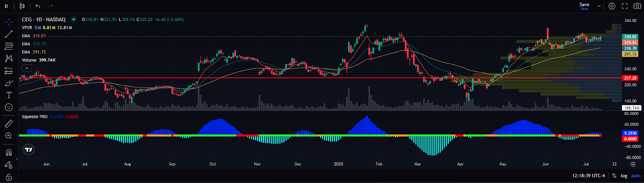This screenshot has height=183, width=644.
Task: Select the text annotation tool
Action: 8,95
